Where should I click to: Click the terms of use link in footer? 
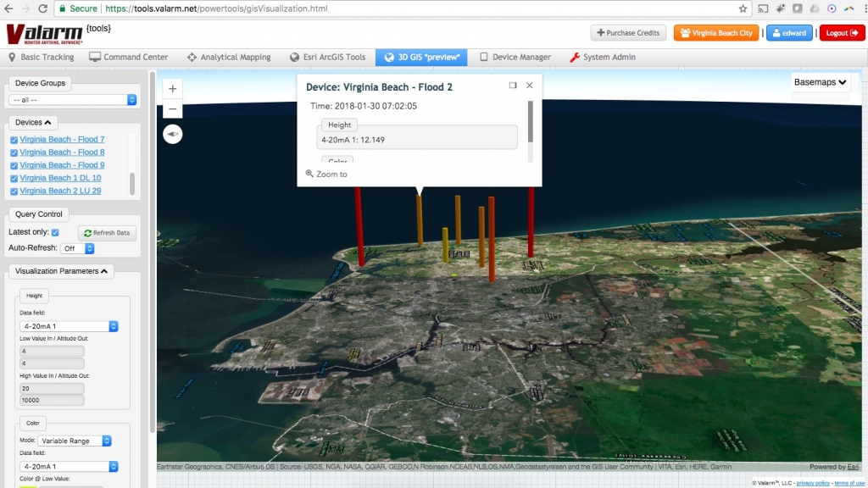pos(849,483)
